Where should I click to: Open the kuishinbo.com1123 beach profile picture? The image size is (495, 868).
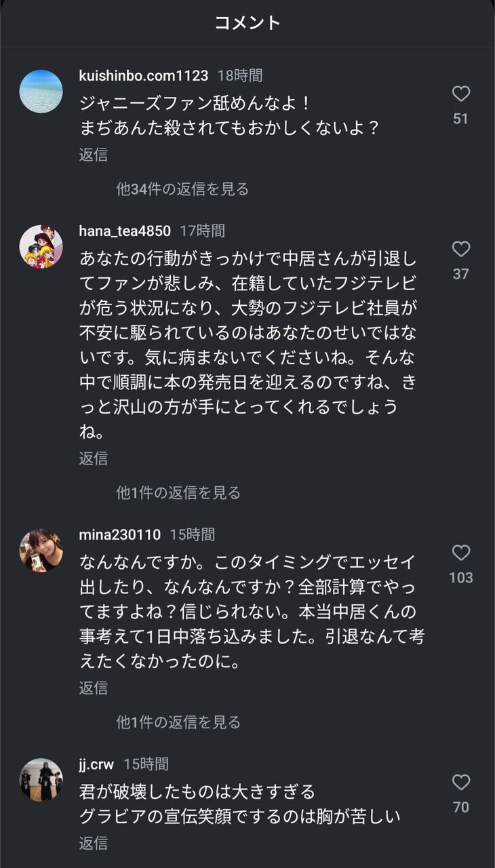[x=41, y=91]
